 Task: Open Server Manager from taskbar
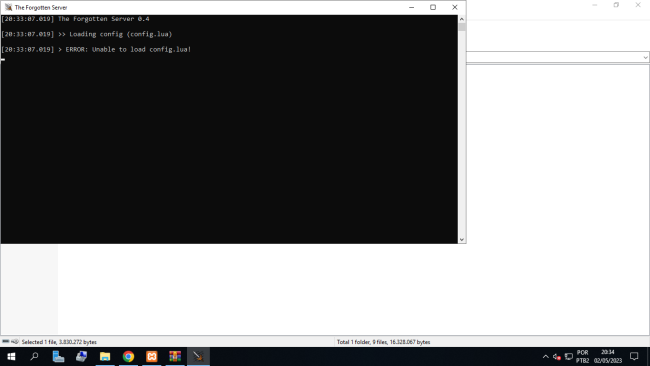[58, 356]
